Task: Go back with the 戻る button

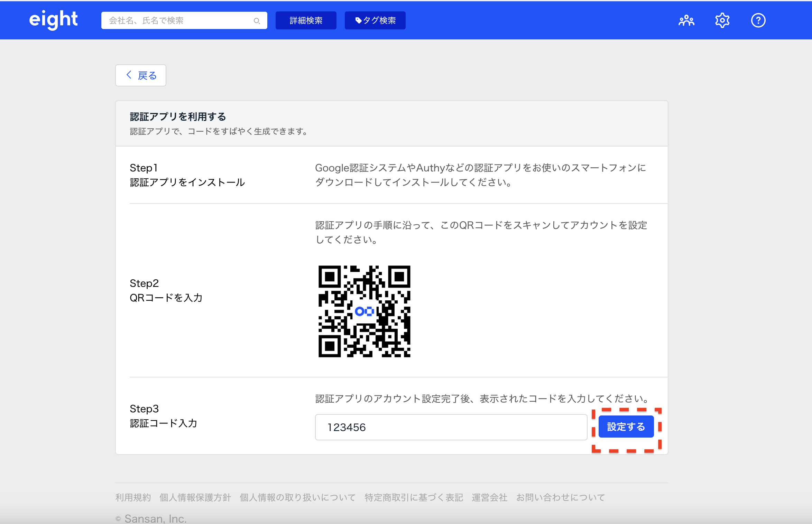Action: point(141,75)
